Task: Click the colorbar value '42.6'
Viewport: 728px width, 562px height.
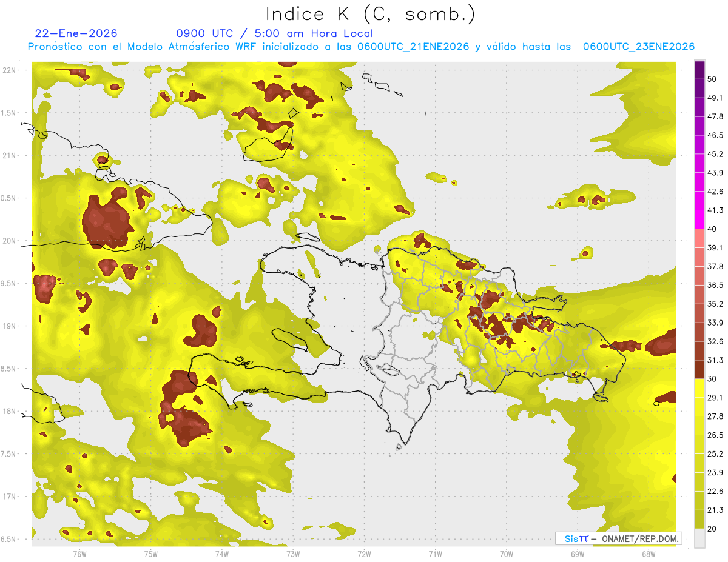Action: [x=715, y=192]
